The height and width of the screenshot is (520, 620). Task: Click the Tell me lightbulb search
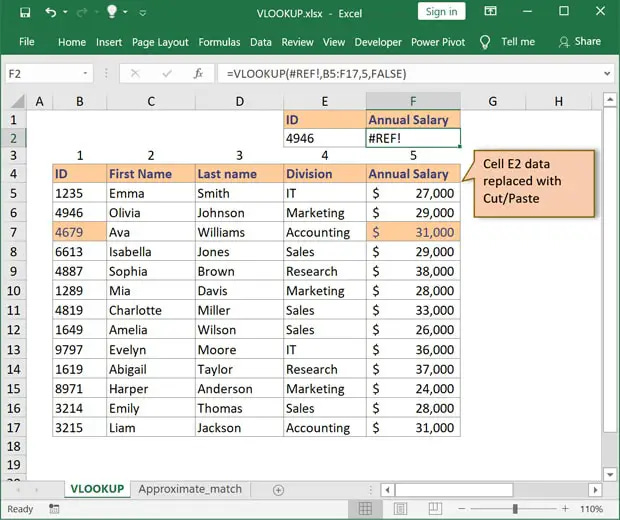[x=507, y=42]
